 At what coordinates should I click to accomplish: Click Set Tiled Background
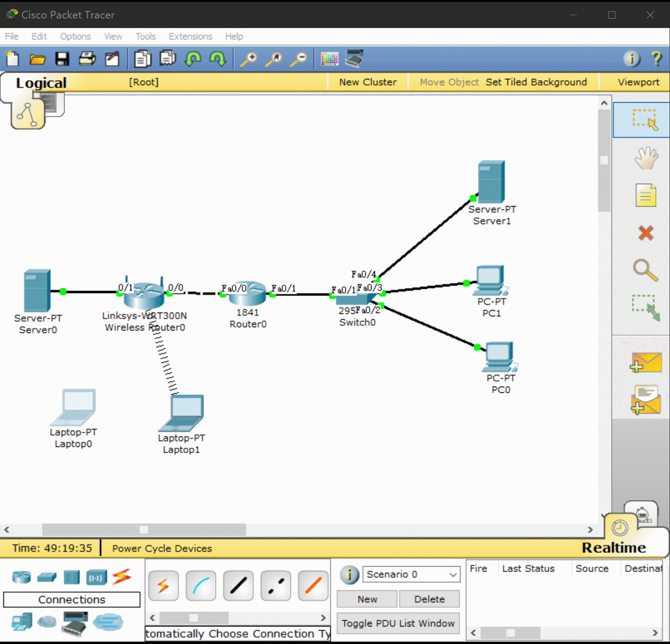point(536,82)
